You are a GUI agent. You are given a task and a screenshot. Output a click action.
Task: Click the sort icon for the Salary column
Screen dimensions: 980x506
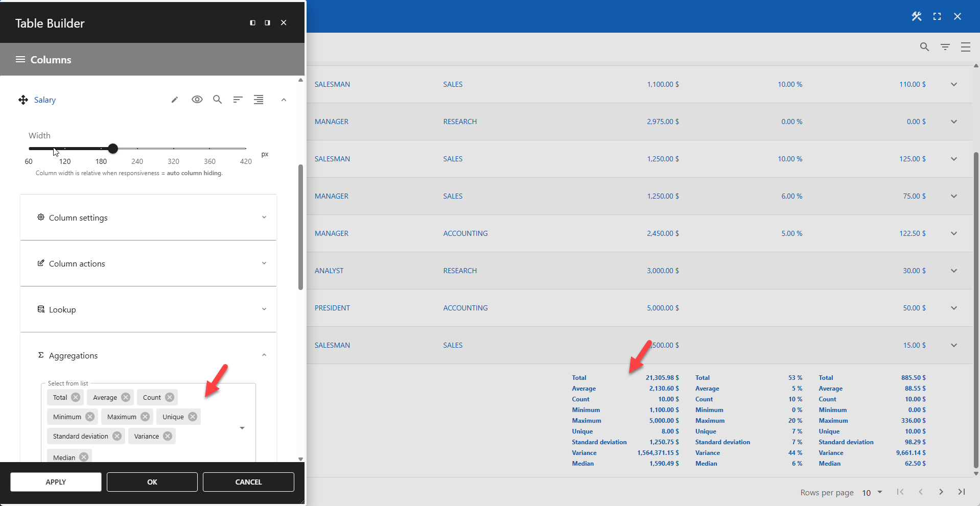[237, 99]
